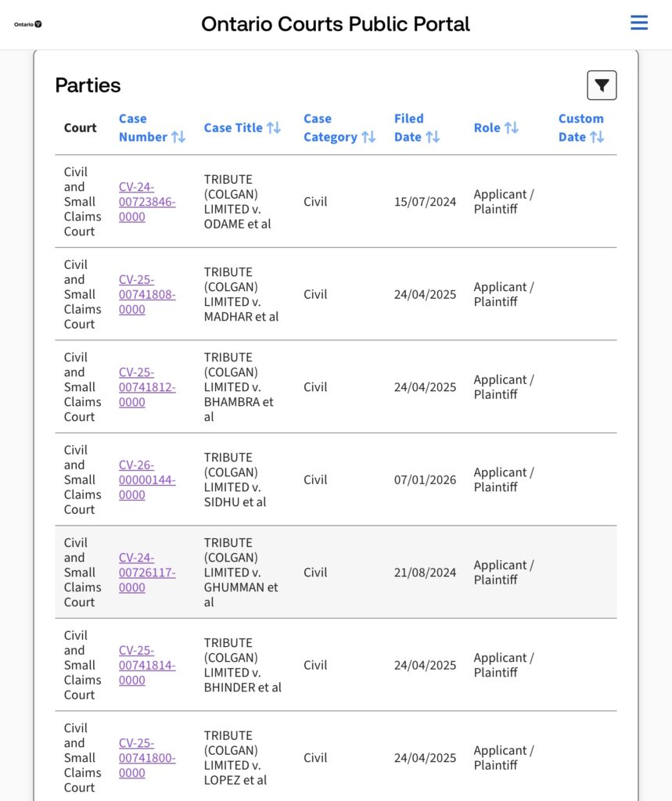The height and width of the screenshot is (801, 672).
Task: Open the Parties filter funnel button
Action: pyautogui.click(x=602, y=85)
